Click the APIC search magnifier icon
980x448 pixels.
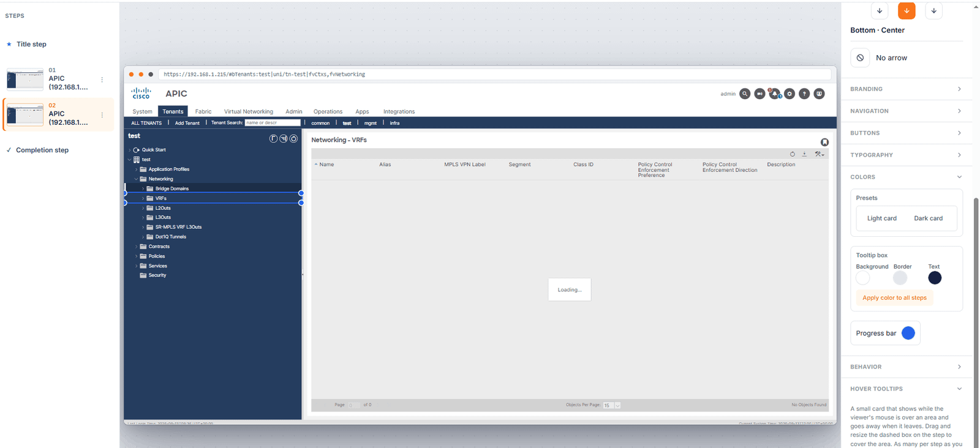click(x=745, y=94)
